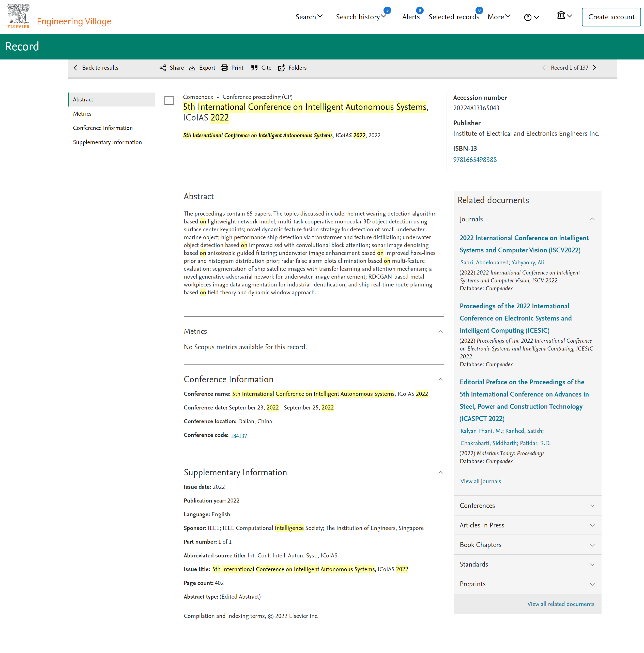Click the Selected records count badge
This screenshot has width=644, height=653.
(479, 10)
